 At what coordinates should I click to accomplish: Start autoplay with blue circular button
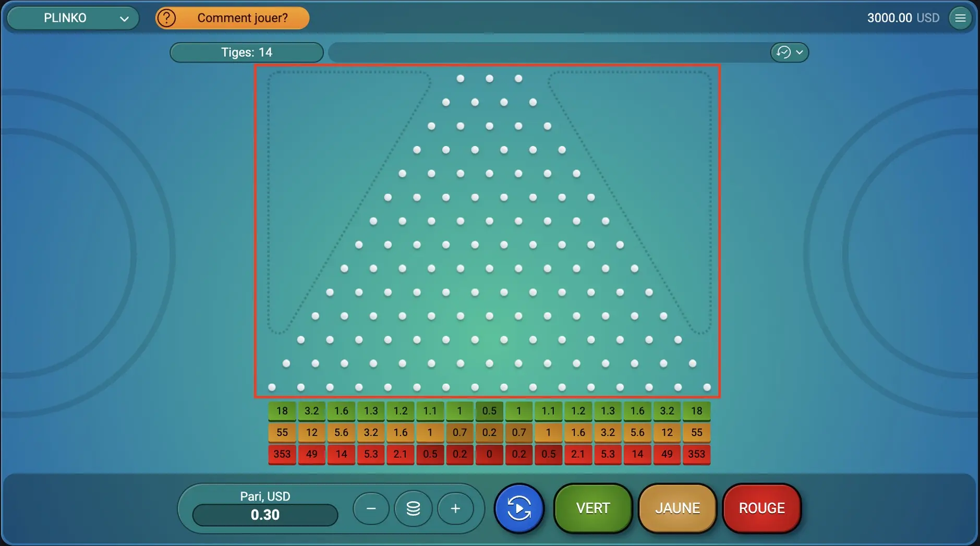tap(519, 508)
